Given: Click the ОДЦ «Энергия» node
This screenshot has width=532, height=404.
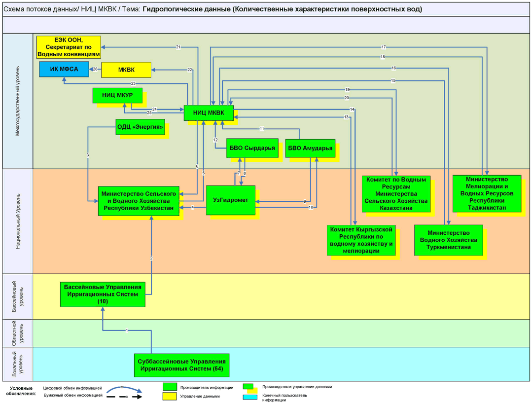Looking at the screenshot, I should click(x=140, y=127).
